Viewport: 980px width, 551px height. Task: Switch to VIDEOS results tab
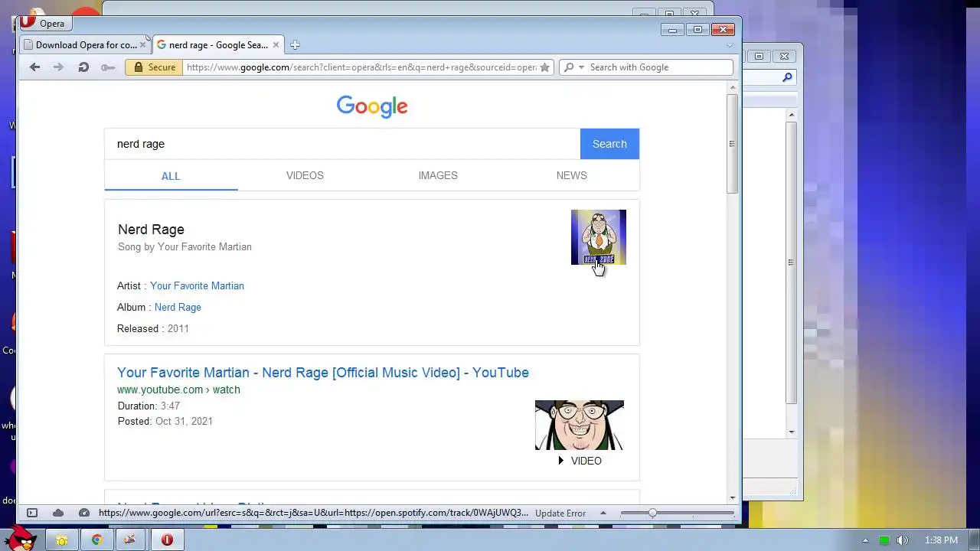coord(305,175)
